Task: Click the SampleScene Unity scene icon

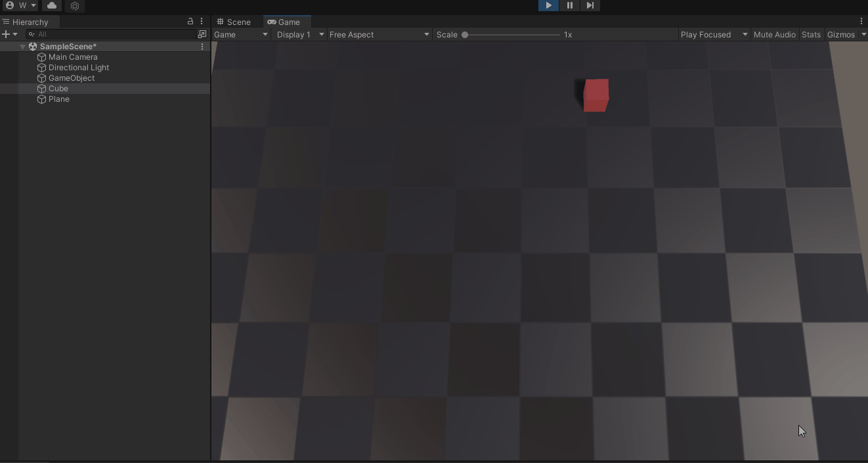Action: [33, 47]
